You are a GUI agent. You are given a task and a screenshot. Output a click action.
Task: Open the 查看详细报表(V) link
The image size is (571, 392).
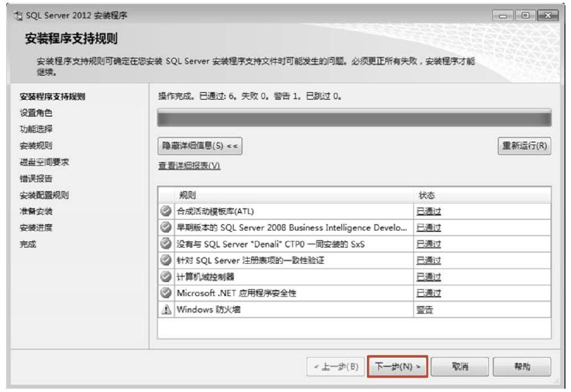190,166
